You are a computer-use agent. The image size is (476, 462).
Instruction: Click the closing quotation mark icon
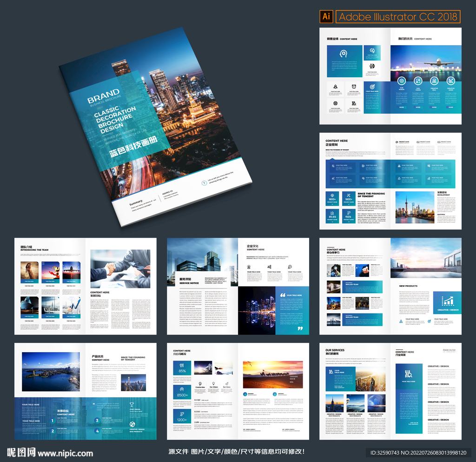300,328
